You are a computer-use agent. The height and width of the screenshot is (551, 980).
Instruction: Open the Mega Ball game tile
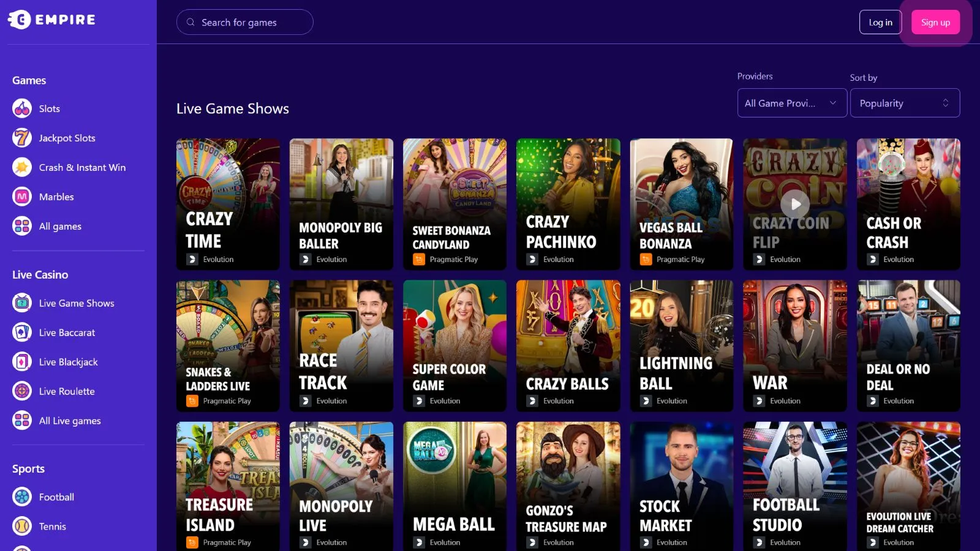coord(454,486)
